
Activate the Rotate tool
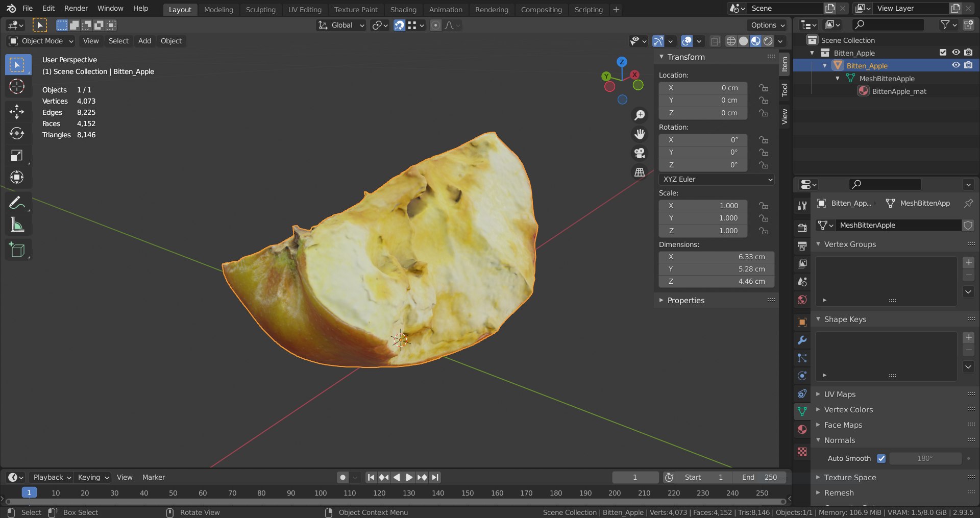tap(17, 133)
